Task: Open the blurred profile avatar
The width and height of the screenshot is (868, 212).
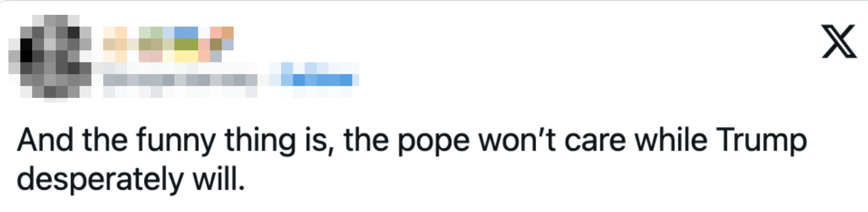Action: [x=50, y=58]
